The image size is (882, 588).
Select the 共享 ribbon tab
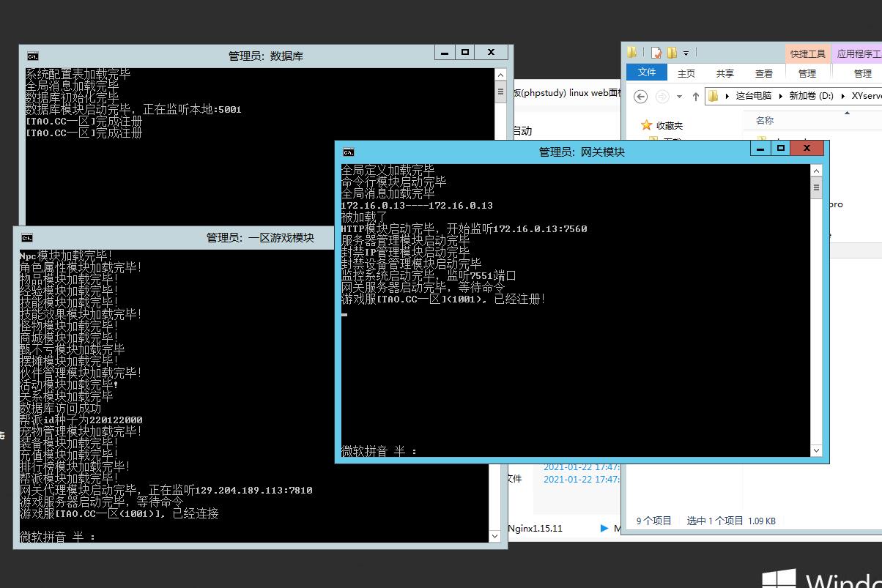coord(725,73)
